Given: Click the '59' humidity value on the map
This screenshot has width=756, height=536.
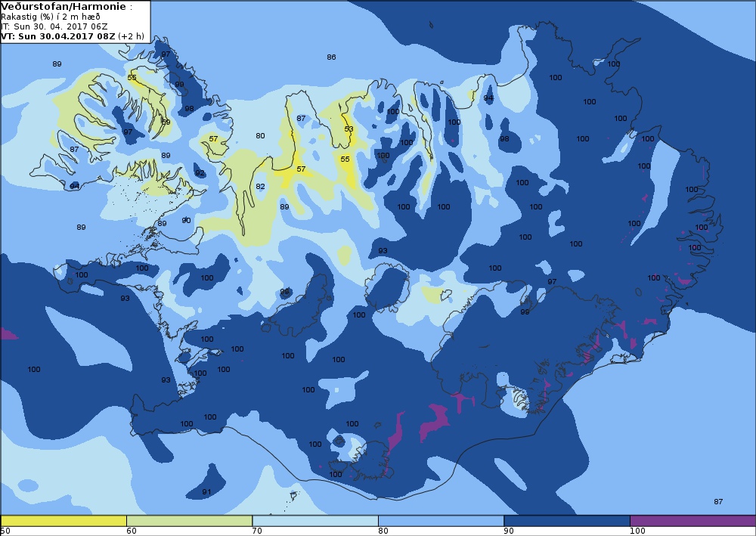Looking at the screenshot, I should 166,122.
